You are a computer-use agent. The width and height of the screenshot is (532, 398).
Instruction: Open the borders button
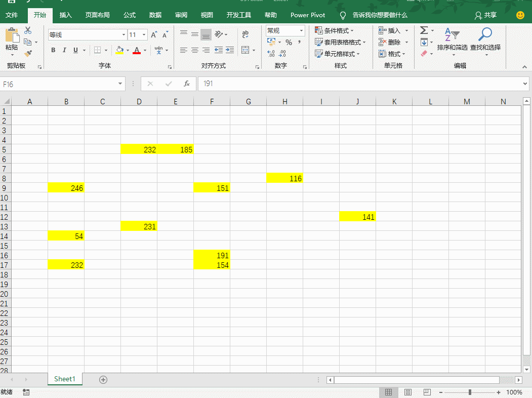(97, 50)
